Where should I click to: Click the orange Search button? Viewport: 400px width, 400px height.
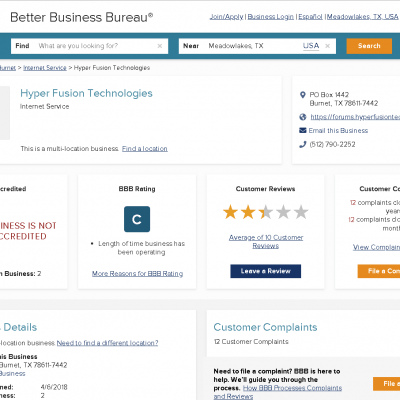[x=369, y=46]
